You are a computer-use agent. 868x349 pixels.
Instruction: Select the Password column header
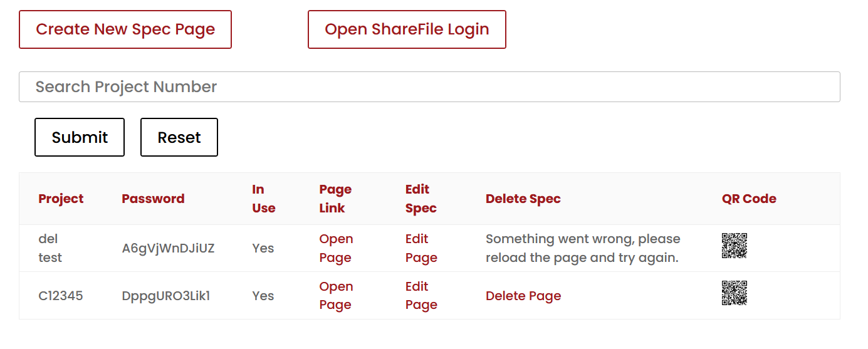point(153,199)
